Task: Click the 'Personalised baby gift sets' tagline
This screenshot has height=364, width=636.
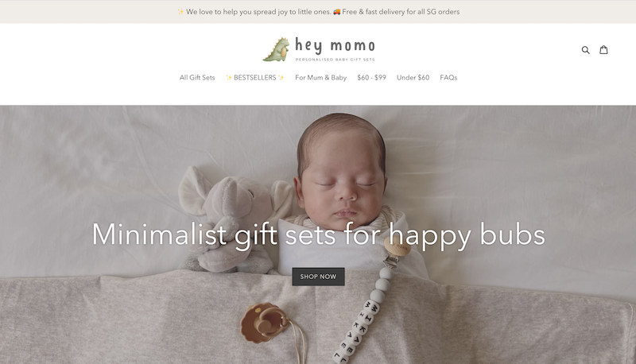Action: point(335,60)
